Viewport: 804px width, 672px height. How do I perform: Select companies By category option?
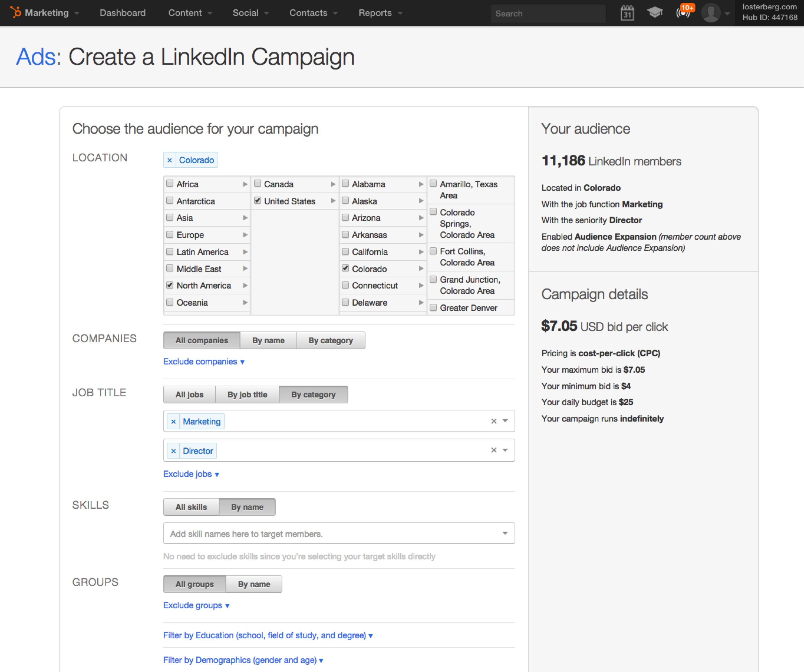(331, 340)
